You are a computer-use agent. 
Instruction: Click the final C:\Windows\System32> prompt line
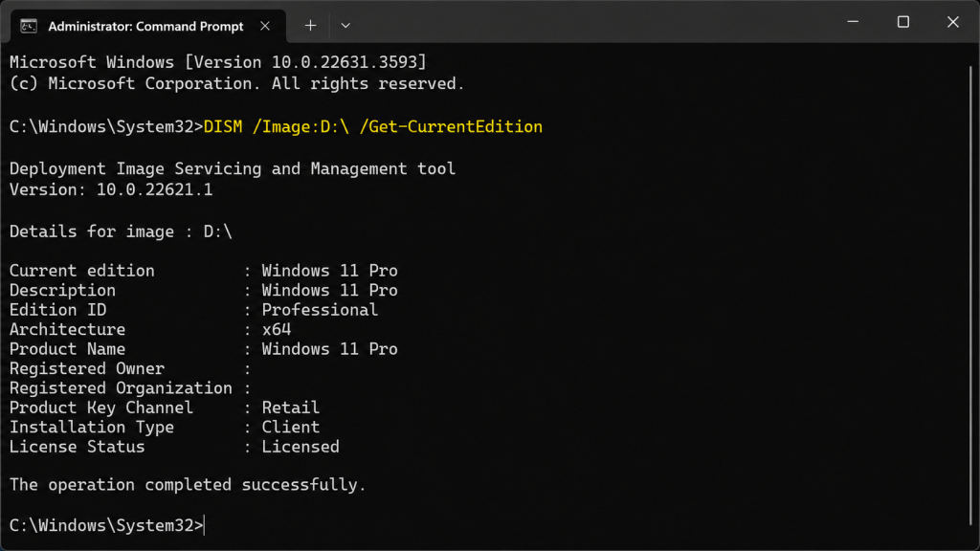(106, 525)
